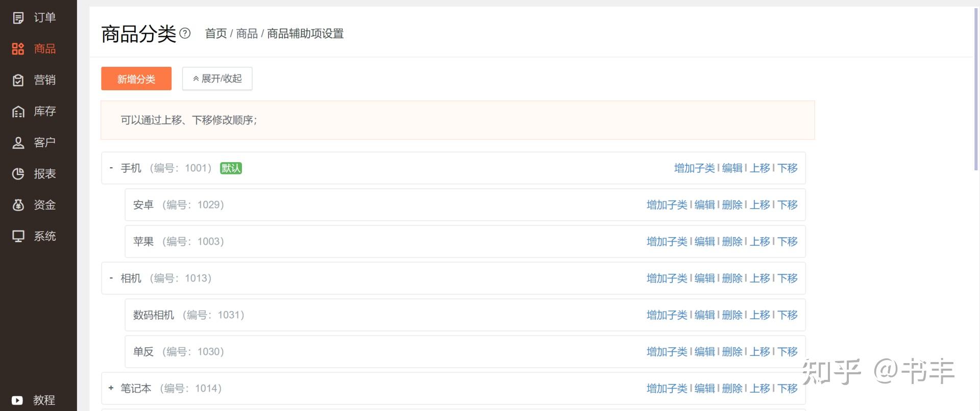Open the 资金 money bag icon
Image resolution: width=980 pixels, height=411 pixels.
18,205
